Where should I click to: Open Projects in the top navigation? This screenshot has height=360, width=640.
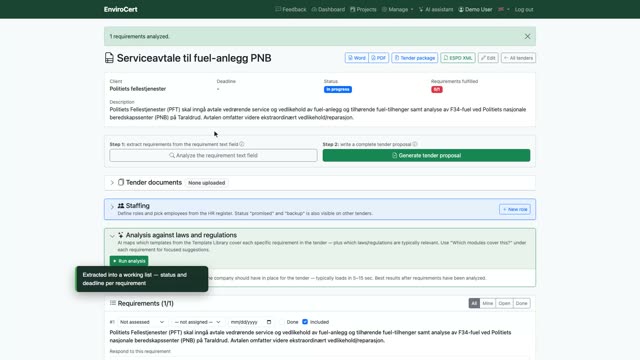coord(363,9)
